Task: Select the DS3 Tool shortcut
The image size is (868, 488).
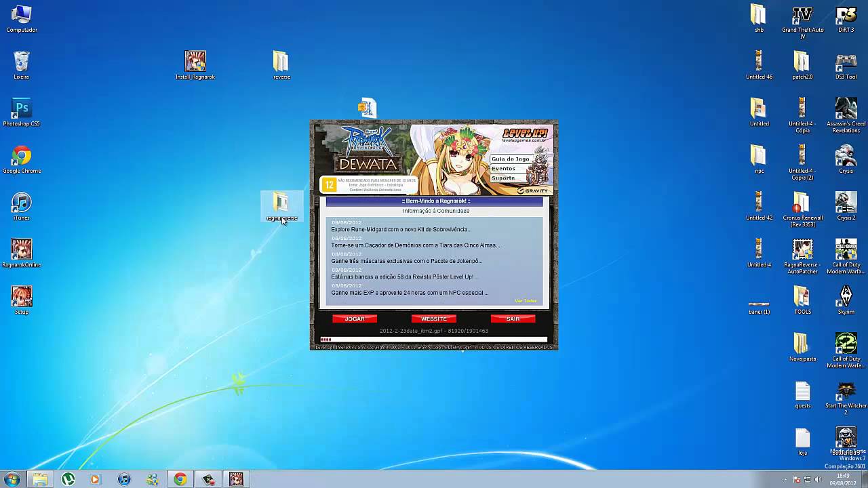Action: [x=846, y=66]
